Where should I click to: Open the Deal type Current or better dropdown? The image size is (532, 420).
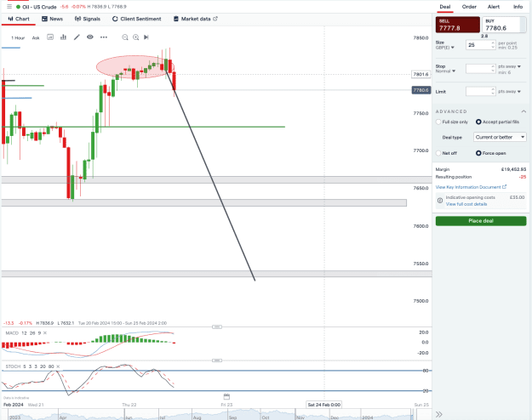(500, 137)
